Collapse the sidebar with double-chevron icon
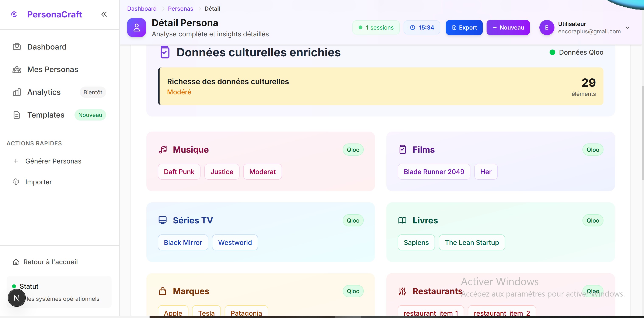This screenshot has width=644, height=318. point(104,14)
